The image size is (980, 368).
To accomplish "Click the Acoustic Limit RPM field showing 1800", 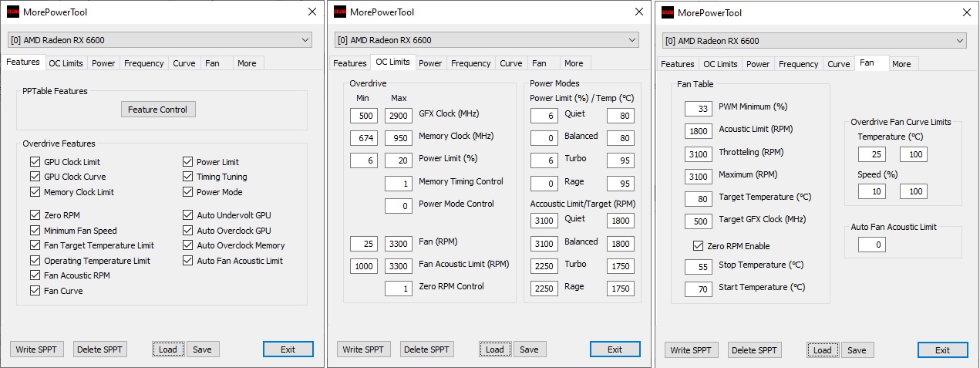I will pos(699,131).
